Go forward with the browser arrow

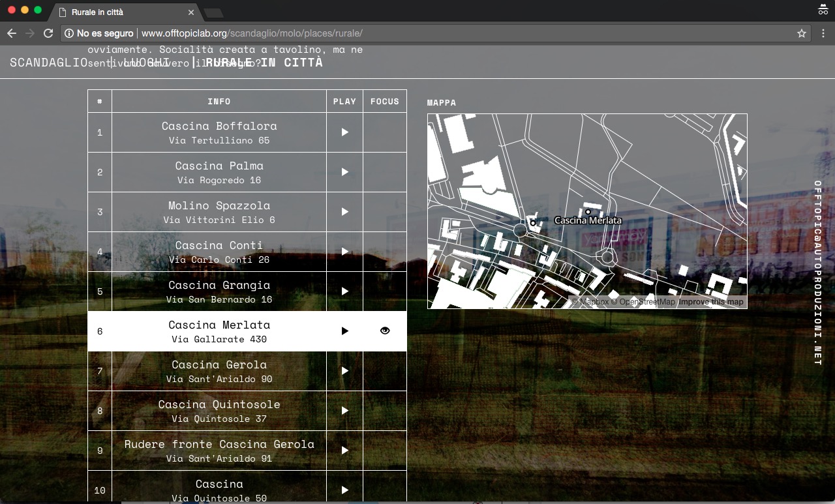[30, 33]
